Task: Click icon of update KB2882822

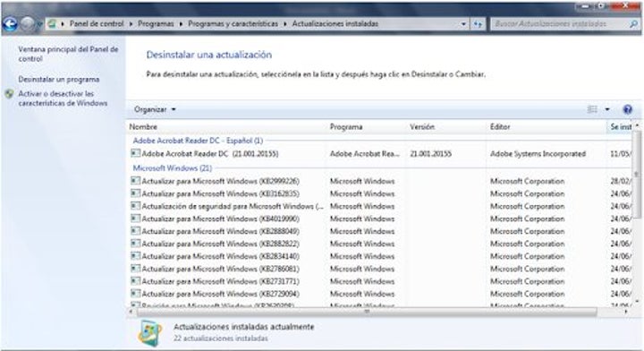Action: click(x=135, y=244)
